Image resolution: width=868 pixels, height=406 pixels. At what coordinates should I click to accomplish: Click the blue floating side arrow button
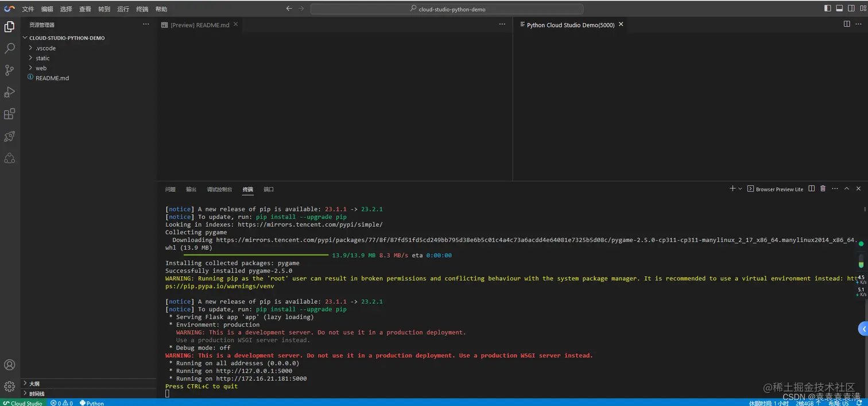pos(863,329)
